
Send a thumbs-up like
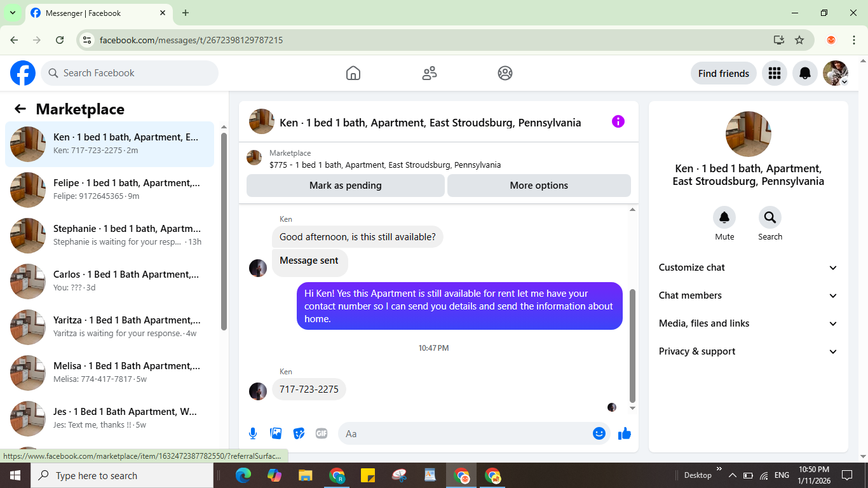coord(625,433)
